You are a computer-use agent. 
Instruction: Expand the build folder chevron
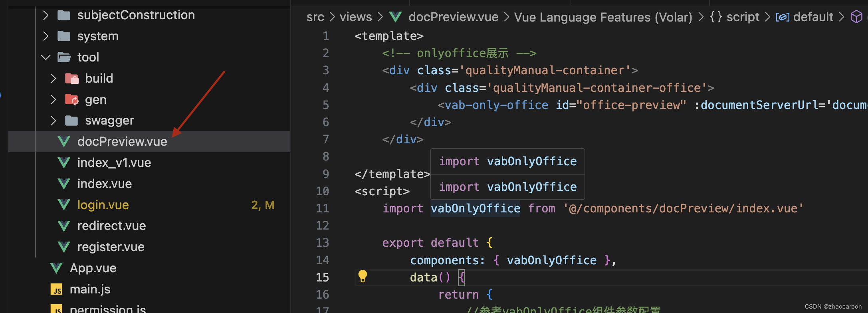coord(54,78)
